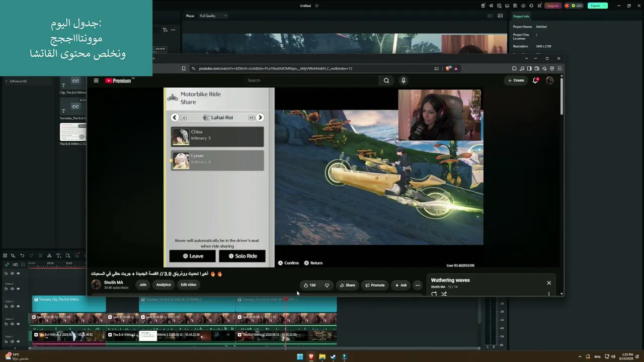Viewport: 644px width, 362px height.
Task: Click the YouTube Create button
Action: (516, 80)
